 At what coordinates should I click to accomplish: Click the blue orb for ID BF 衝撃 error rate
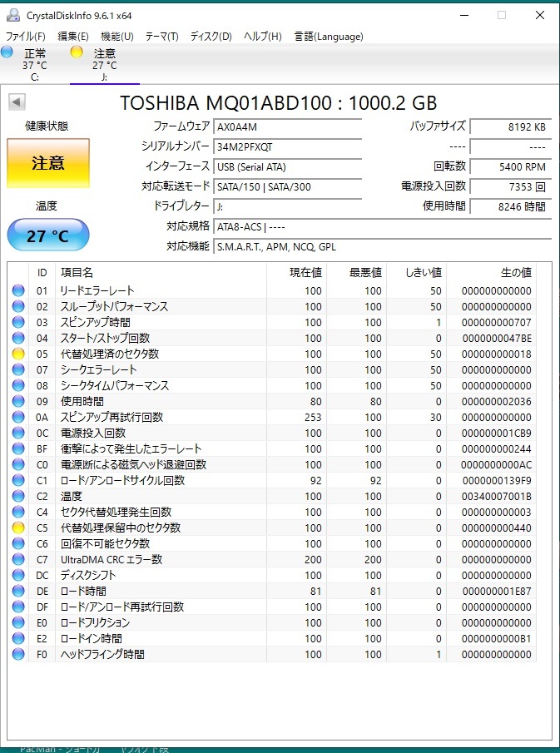(18, 449)
